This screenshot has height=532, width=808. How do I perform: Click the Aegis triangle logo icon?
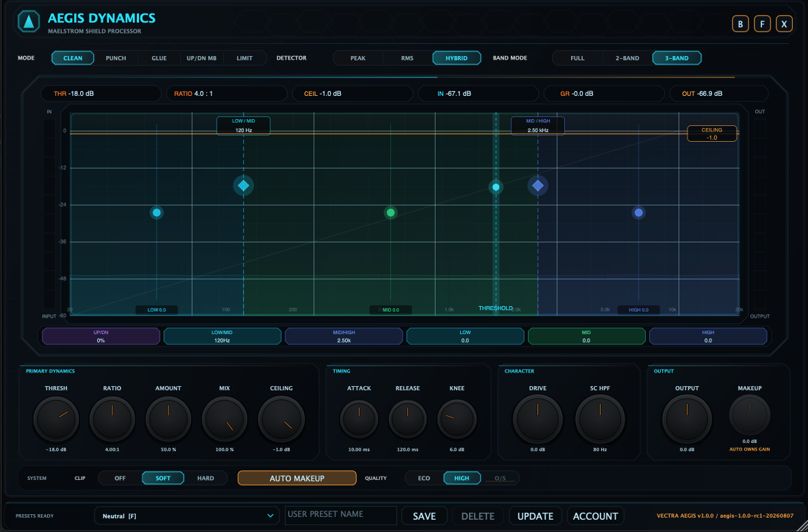[29, 21]
